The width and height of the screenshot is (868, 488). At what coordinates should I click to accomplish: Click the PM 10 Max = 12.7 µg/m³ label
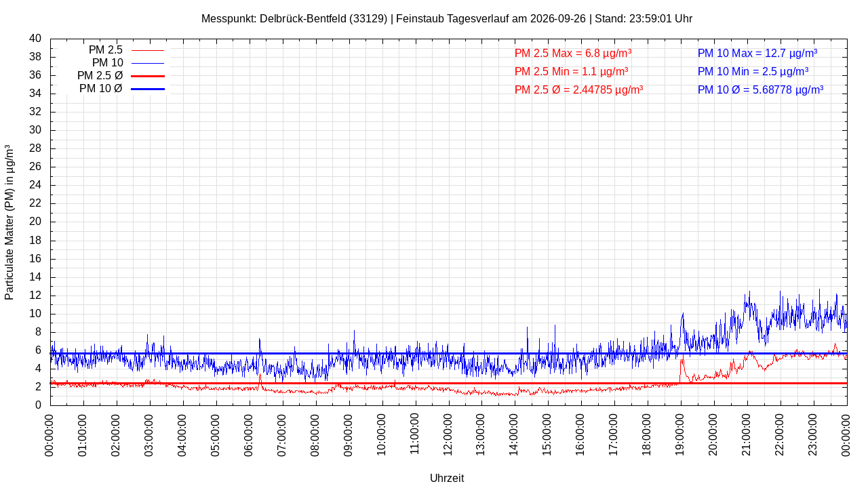coord(757,53)
